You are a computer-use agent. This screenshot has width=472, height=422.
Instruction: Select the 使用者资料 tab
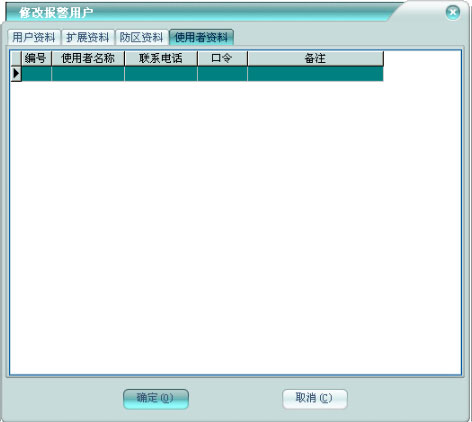tap(201, 37)
